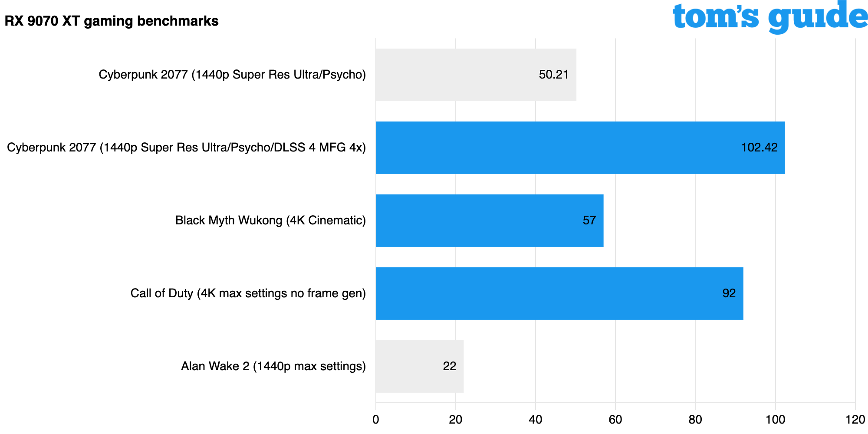
Task: Click the 102.42 value label
Action: (759, 148)
